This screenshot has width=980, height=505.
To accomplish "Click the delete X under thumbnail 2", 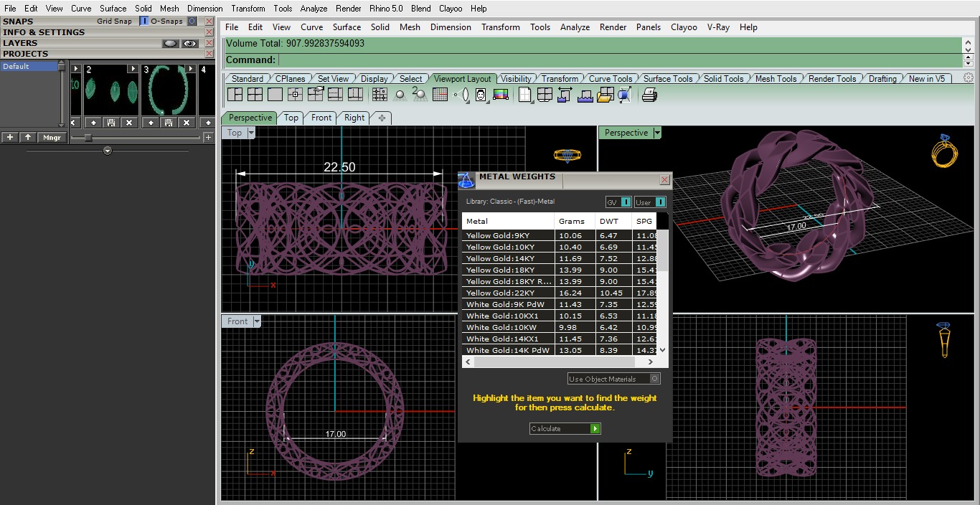I will click(129, 123).
